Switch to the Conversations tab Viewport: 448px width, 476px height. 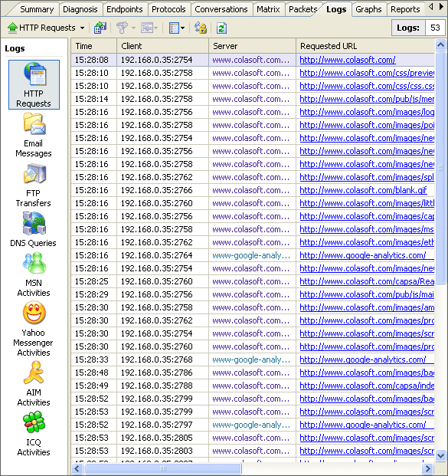[x=221, y=9]
